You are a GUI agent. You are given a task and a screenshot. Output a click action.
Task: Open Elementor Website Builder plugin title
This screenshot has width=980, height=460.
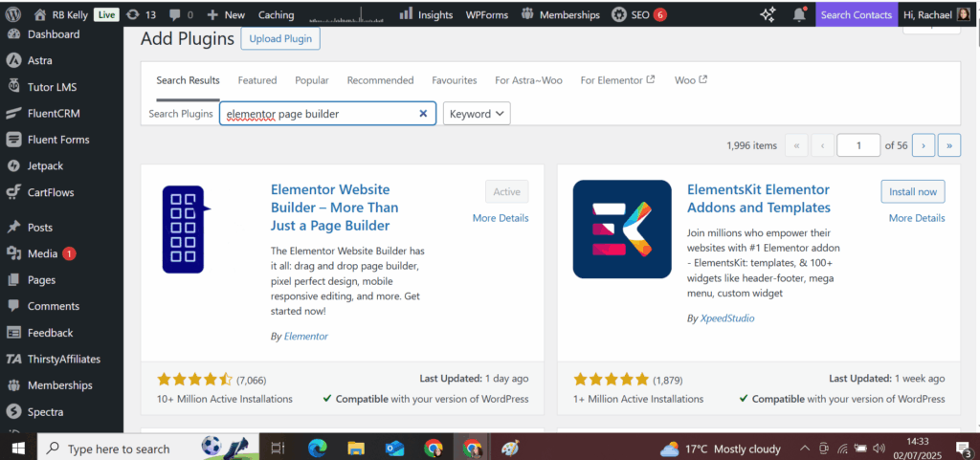(x=334, y=208)
